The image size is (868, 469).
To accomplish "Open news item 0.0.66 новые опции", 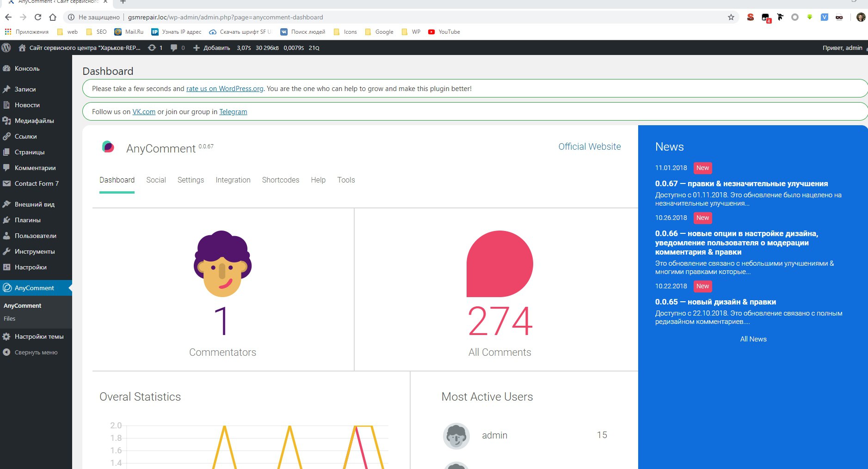I will (737, 243).
